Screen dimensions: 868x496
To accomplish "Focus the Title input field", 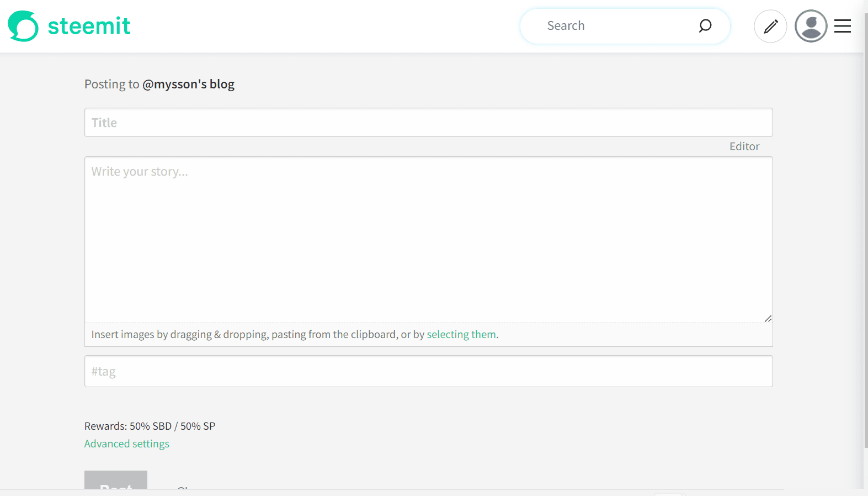I will (x=428, y=122).
